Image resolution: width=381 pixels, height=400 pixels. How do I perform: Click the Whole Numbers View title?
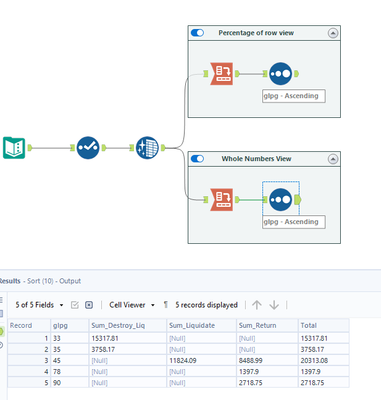pos(256,159)
